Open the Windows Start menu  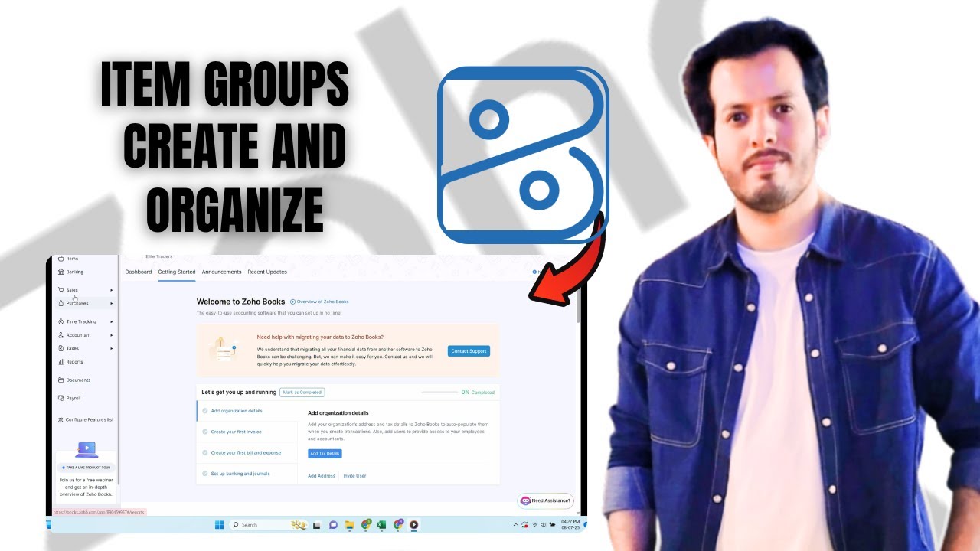click(x=219, y=525)
